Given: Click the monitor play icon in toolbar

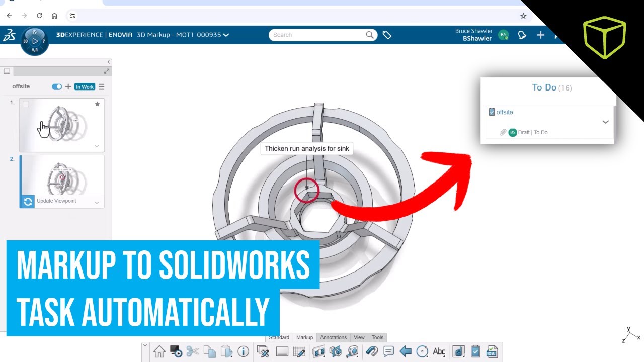Looking at the screenshot, I should [x=176, y=351].
